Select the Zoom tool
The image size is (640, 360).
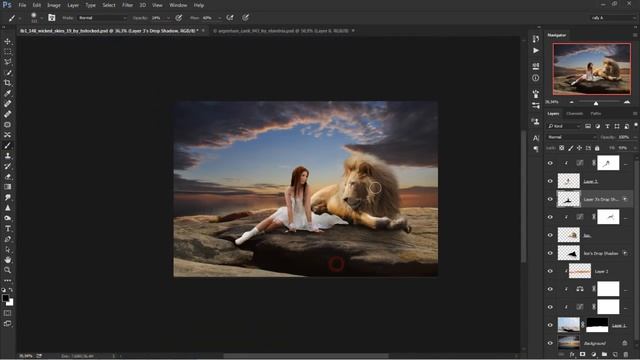(7, 270)
